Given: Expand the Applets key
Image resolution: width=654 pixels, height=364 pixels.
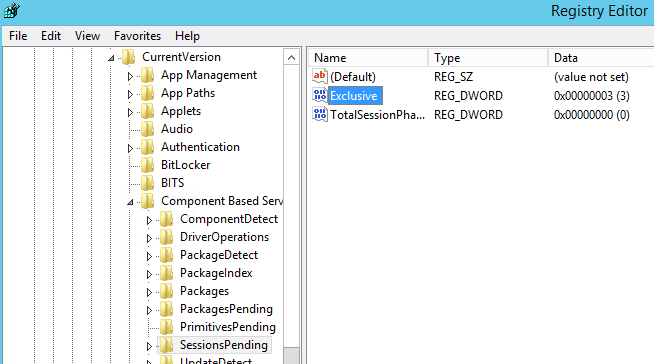Looking at the screenshot, I should tap(130, 112).
